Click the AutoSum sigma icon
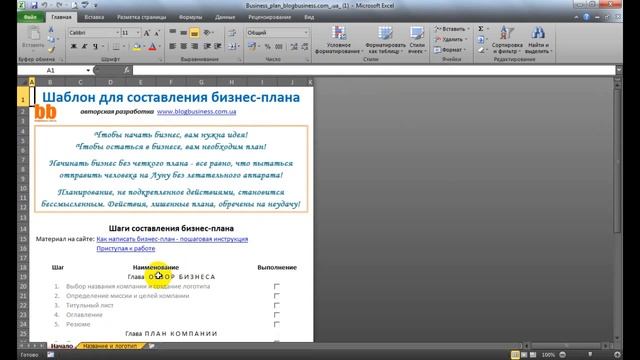 (x=481, y=29)
